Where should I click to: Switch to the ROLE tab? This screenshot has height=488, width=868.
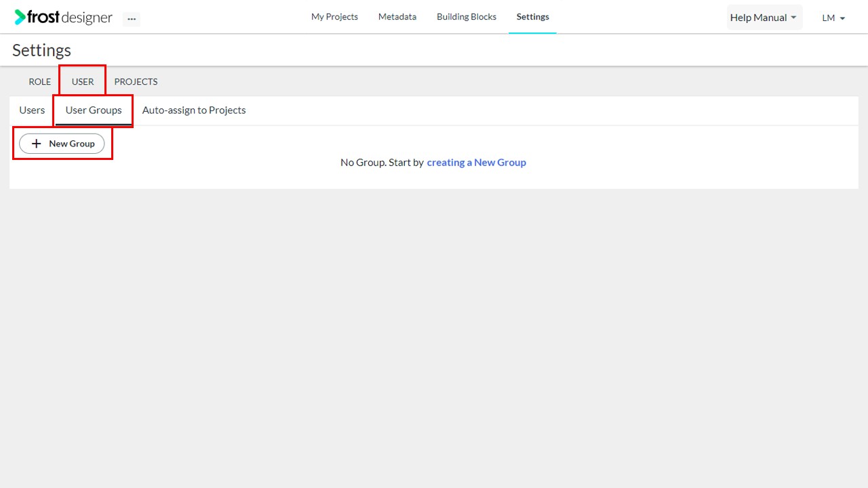[40, 81]
